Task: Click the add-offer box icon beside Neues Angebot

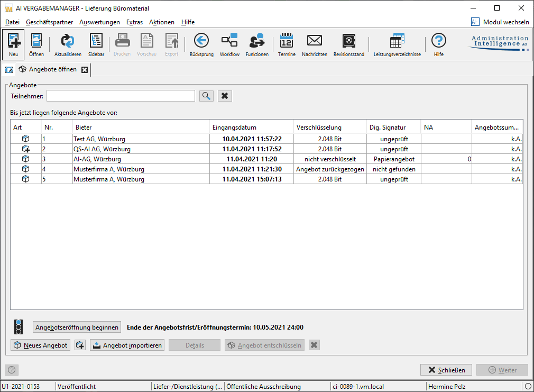Action: (80, 345)
